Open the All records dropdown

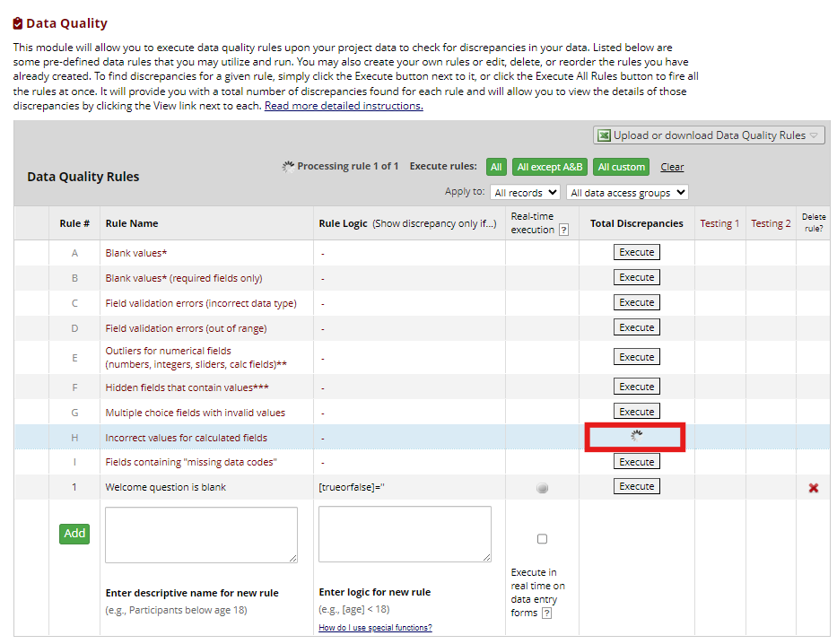point(525,193)
